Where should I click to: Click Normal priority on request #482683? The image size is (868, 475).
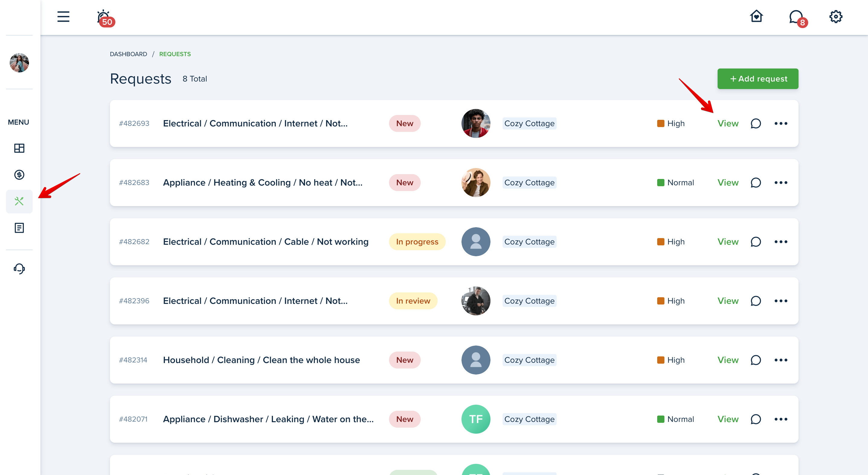pos(676,183)
